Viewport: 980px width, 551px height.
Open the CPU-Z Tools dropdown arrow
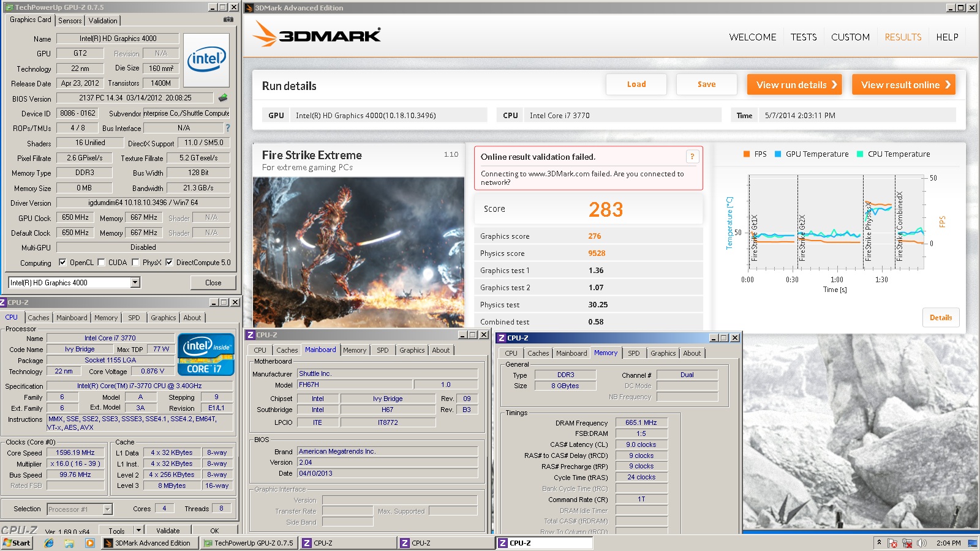(x=139, y=530)
